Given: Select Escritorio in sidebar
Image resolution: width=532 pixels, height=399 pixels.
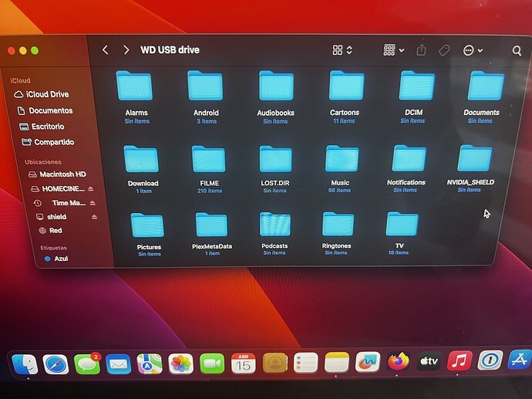Looking at the screenshot, I should [42, 127].
